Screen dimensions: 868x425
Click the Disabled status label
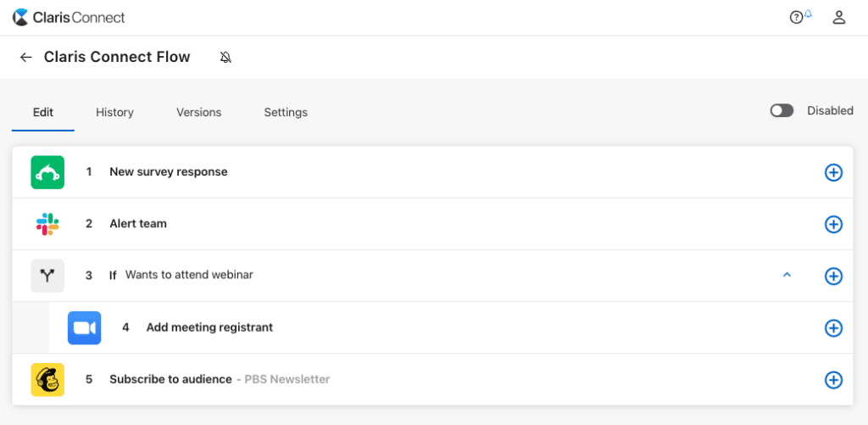(830, 111)
